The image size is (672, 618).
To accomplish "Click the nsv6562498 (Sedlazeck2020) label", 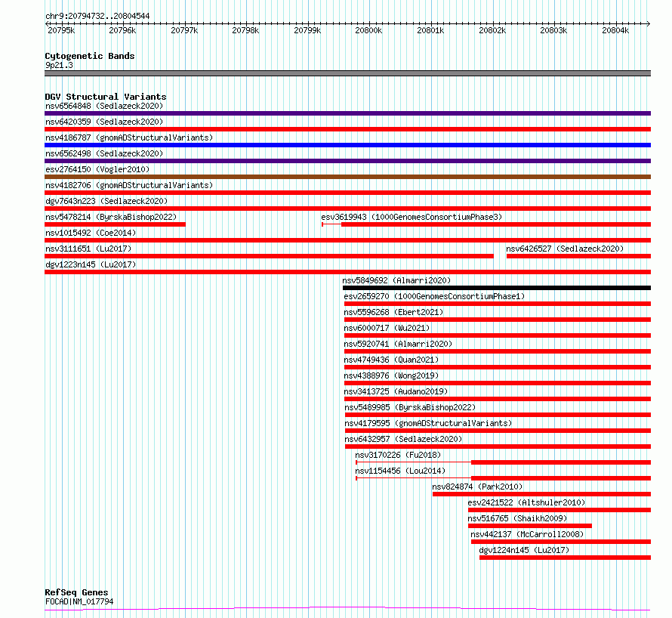I will 104,153.
